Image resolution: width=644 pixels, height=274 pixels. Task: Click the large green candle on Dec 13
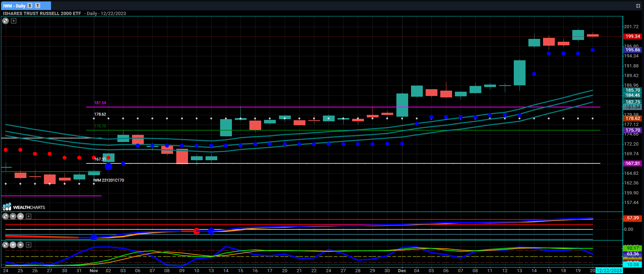[x=519, y=73]
